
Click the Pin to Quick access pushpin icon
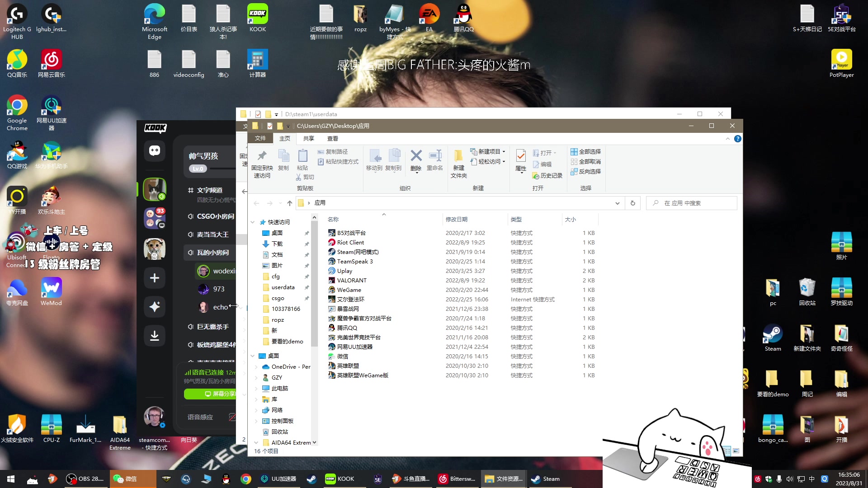(x=262, y=156)
